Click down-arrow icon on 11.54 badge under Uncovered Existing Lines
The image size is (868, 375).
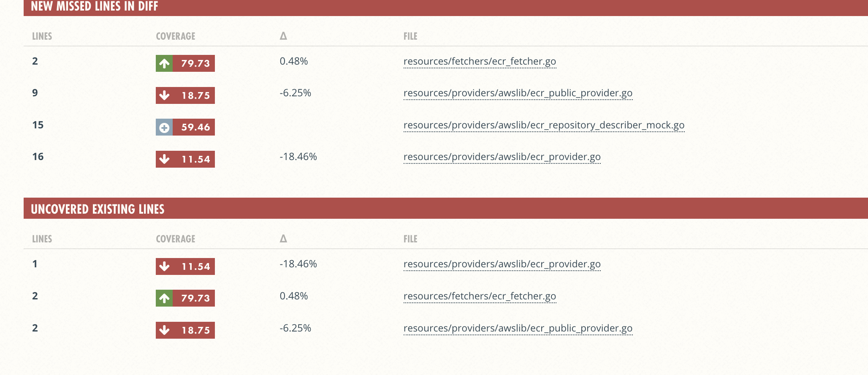pyautogui.click(x=164, y=266)
